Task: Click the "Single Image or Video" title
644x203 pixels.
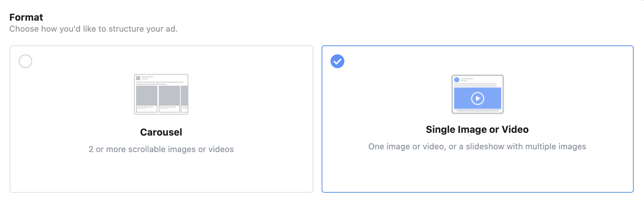Action: pyautogui.click(x=477, y=129)
